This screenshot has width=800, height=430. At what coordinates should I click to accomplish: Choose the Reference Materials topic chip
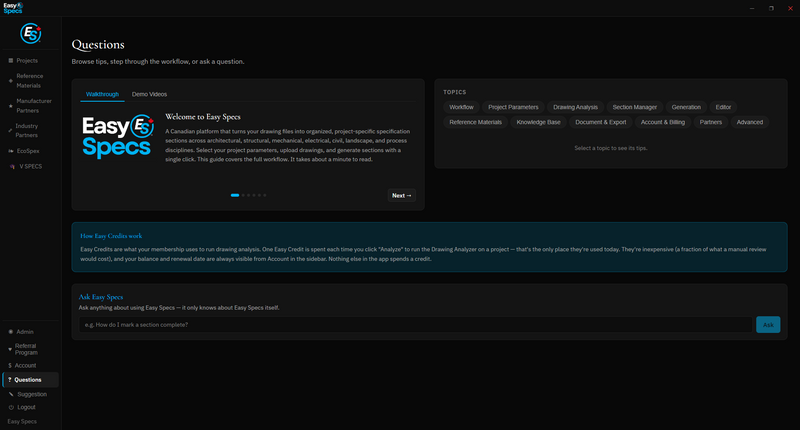(476, 122)
